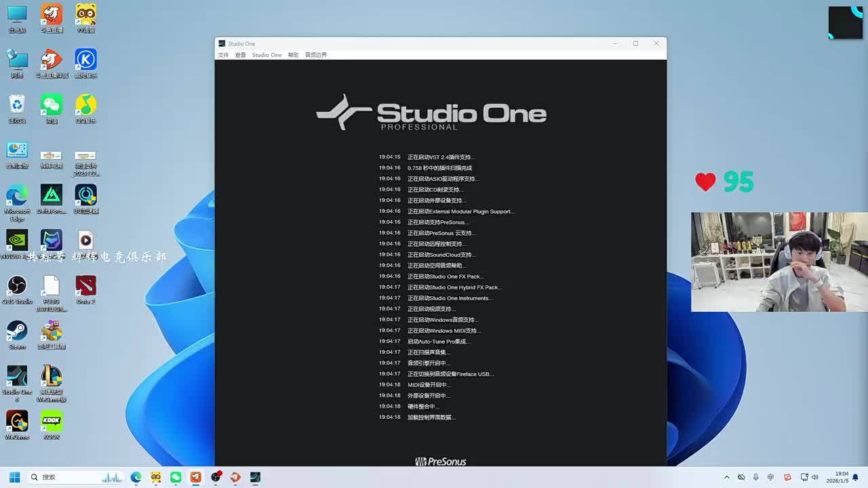Open the 查看 menu
The width and height of the screenshot is (868, 488).
[x=240, y=55]
